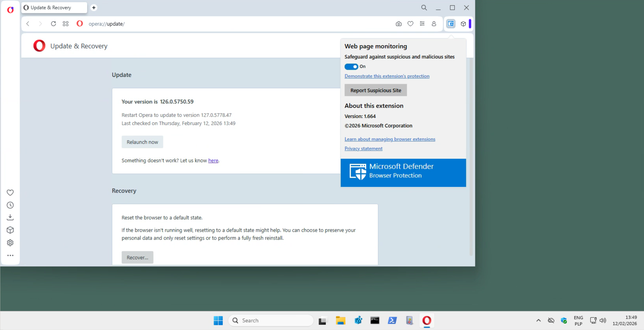Open a new tab with the plus button

click(x=94, y=8)
